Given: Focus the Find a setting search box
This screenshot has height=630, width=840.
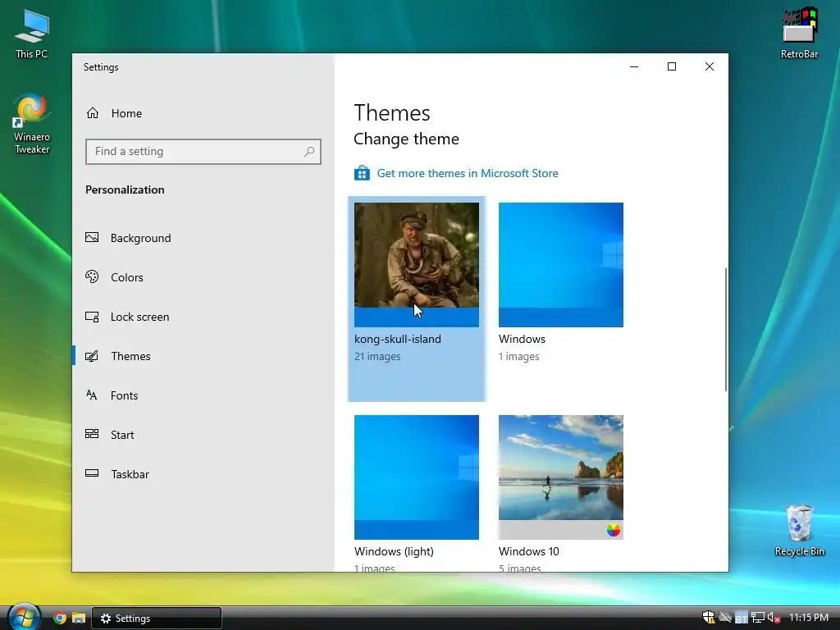Looking at the screenshot, I should [x=203, y=152].
